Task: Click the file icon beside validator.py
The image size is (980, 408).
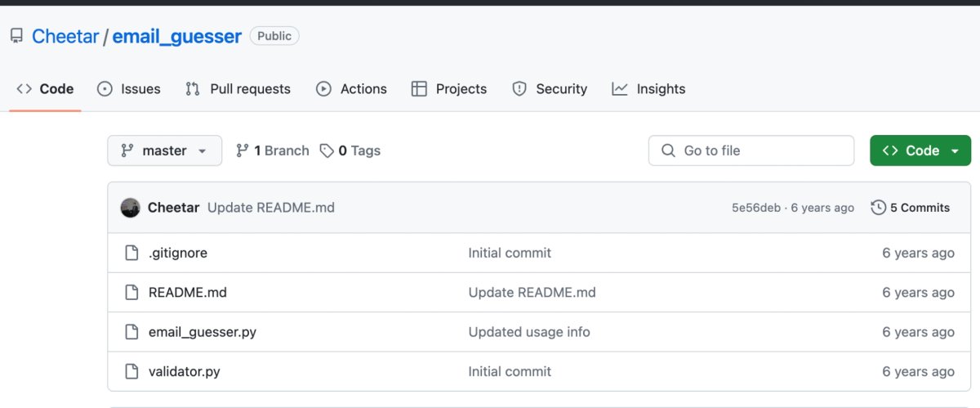Action: click(x=131, y=371)
